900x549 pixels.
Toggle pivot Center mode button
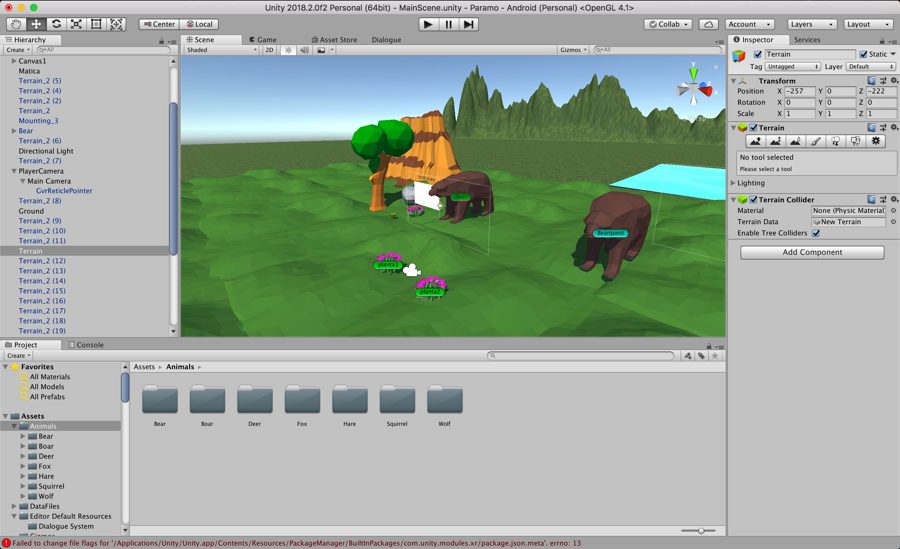click(x=160, y=24)
